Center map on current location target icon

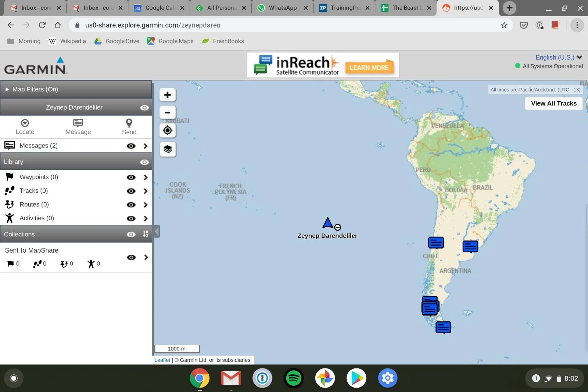[x=168, y=131]
